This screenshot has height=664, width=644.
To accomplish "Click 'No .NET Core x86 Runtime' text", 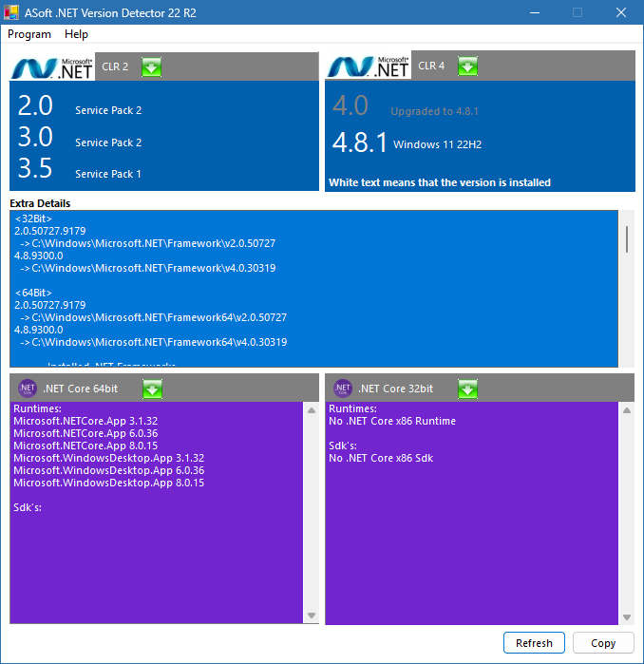I will [392, 421].
